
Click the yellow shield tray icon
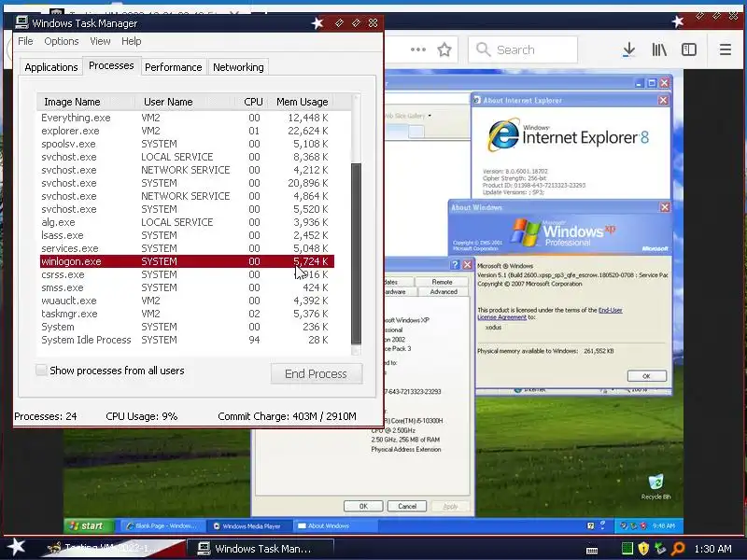[x=643, y=549]
